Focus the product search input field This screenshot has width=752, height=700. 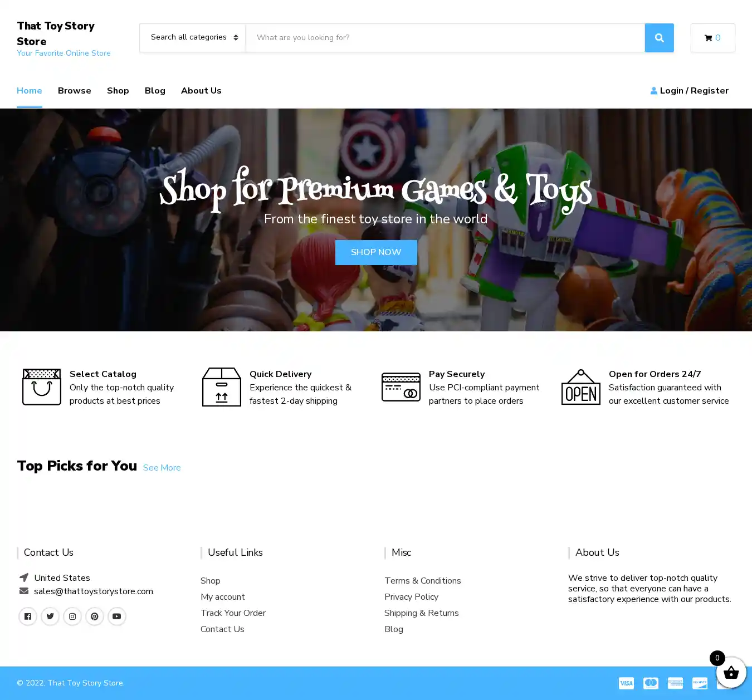(445, 38)
